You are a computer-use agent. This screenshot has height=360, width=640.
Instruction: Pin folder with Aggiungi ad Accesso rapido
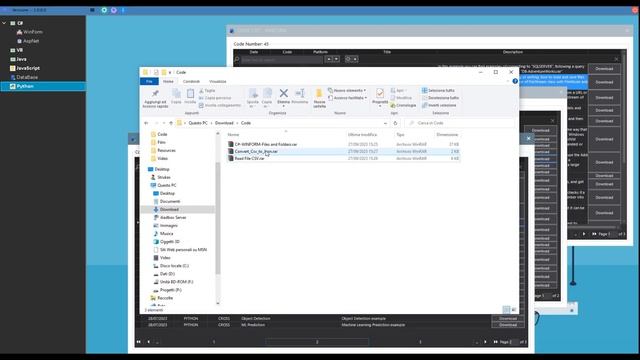(155, 99)
